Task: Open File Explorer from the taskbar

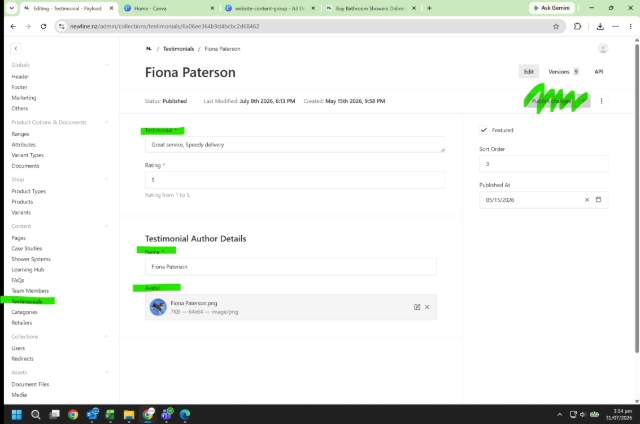Action: [x=129, y=415]
